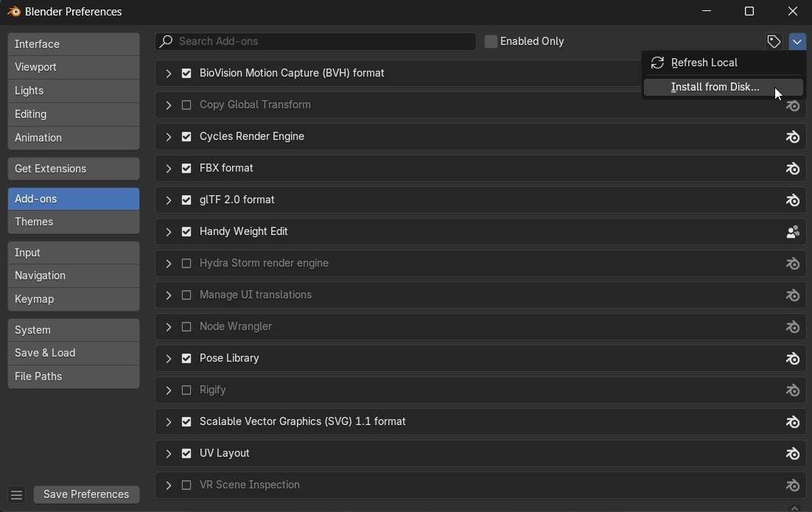This screenshot has width=812, height=512.
Task: Open the Input preferences tab
Action: (74, 253)
